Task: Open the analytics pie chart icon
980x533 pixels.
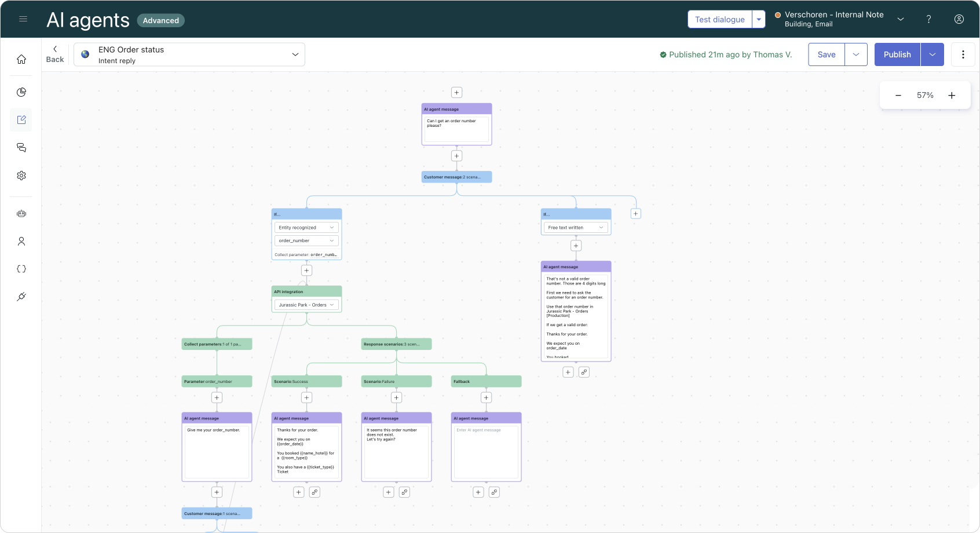Action: point(21,92)
